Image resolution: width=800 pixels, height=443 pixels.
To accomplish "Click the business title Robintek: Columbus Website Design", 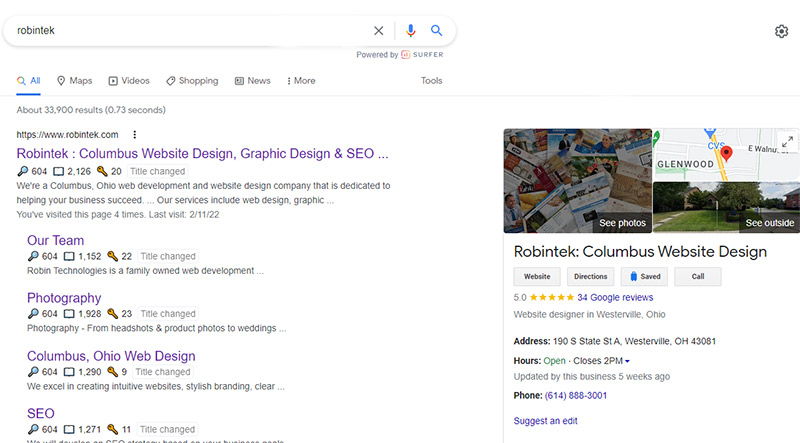I will [640, 252].
